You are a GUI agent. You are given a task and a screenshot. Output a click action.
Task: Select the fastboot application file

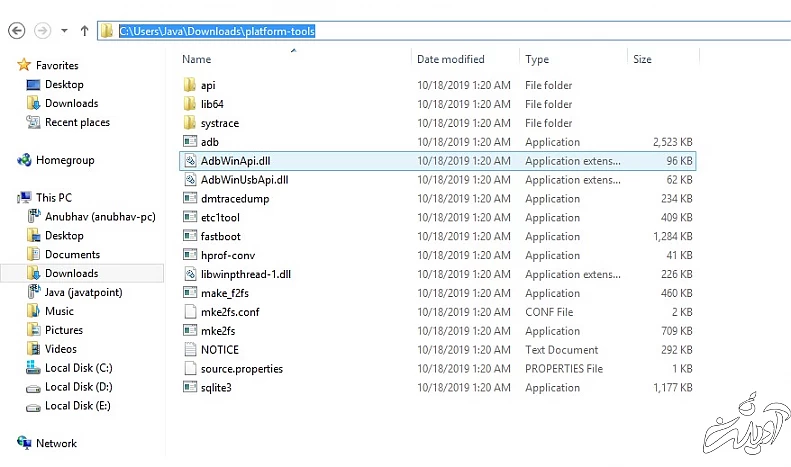coord(220,236)
